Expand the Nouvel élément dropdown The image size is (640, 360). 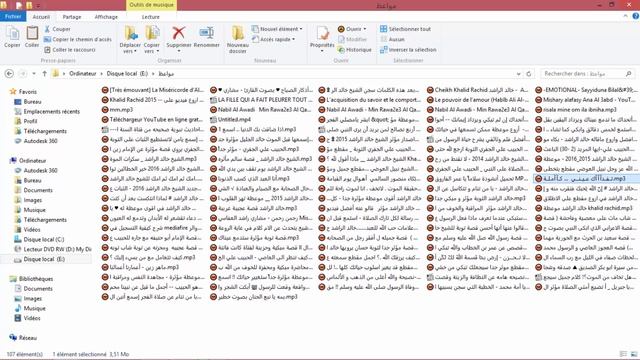[x=277, y=29]
